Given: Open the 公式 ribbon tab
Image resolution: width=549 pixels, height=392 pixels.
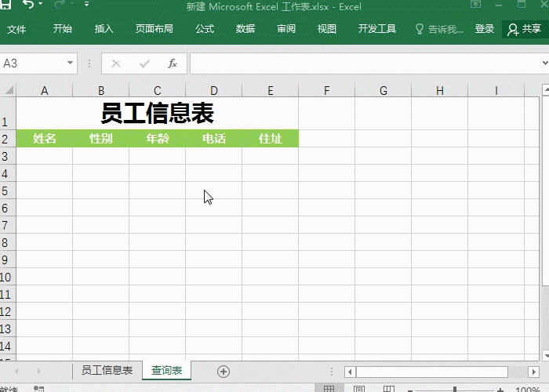Looking at the screenshot, I should click(205, 29).
